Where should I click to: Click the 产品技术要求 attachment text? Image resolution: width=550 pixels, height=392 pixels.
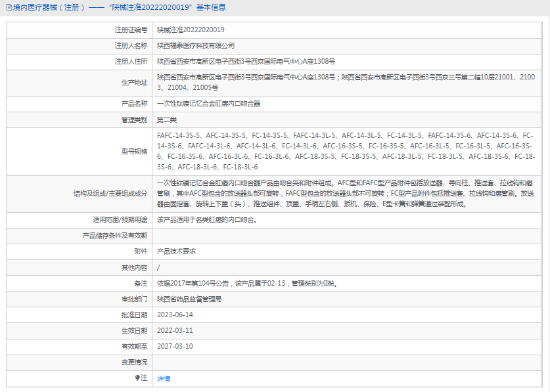tap(177, 251)
